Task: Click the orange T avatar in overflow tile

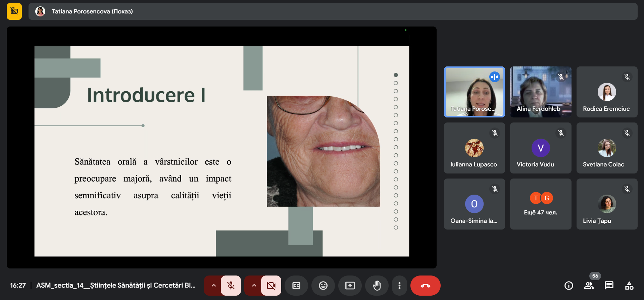Action: pyautogui.click(x=536, y=198)
